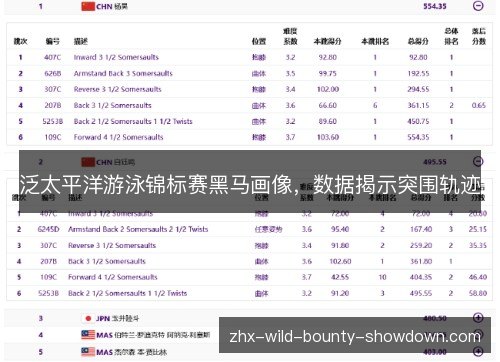500x362 pixels.
Task: Click the Malaysia flag icon at rank 4
Action: [x=88, y=335]
